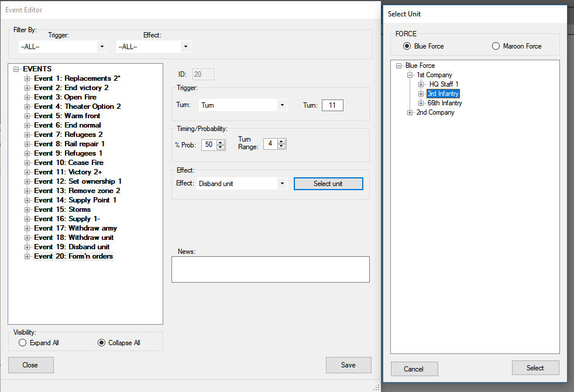Open the Turn trigger type dropdown
The height and width of the screenshot is (392, 574).
pyautogui.click(x=282, y=105)
